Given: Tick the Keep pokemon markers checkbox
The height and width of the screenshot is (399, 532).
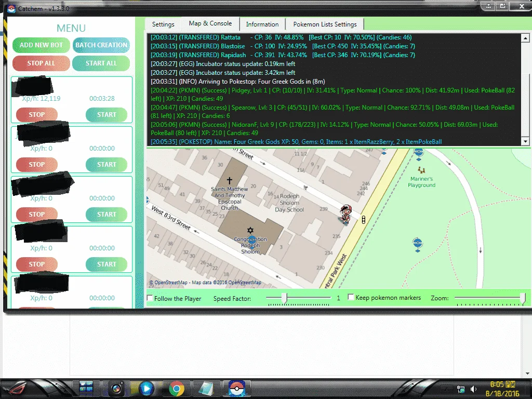Looking at the screenshot, I should coord(351,297).
